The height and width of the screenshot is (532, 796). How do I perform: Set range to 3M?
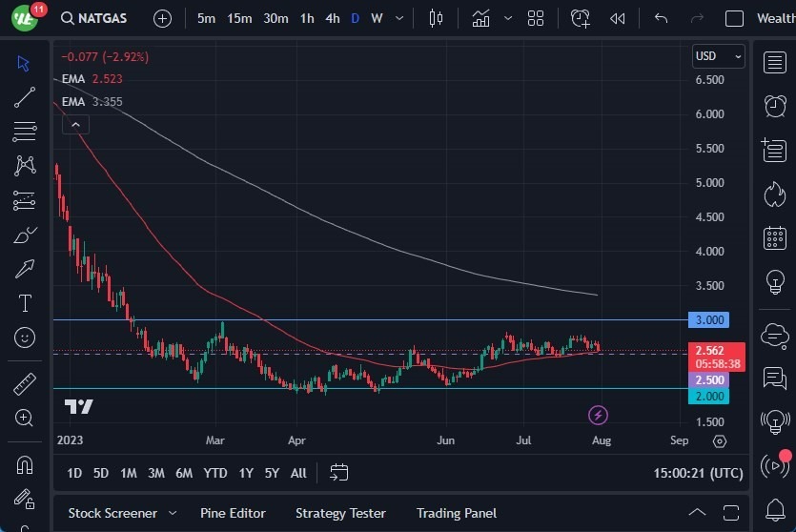tap(155, 473)
